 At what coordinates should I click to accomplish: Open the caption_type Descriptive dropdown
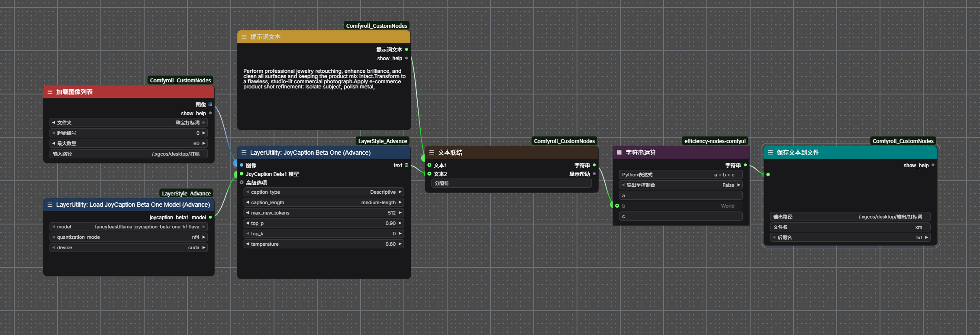[324, 192]
